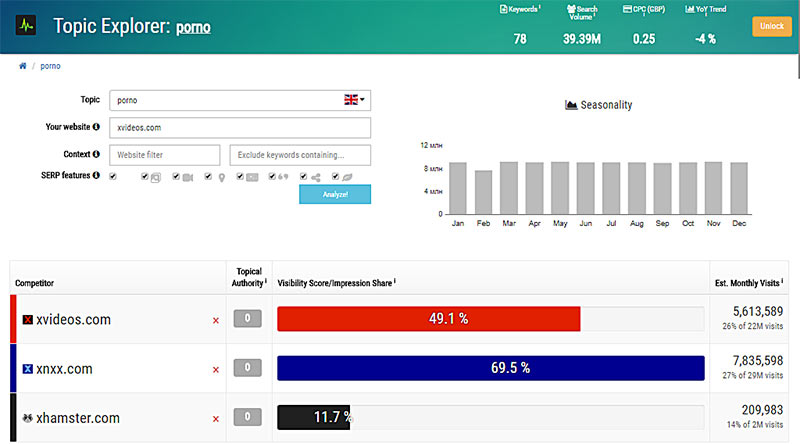Screen dimensions: 800x444
Task: Click the Feb bar in Seasonality chart
Action: 483,192
